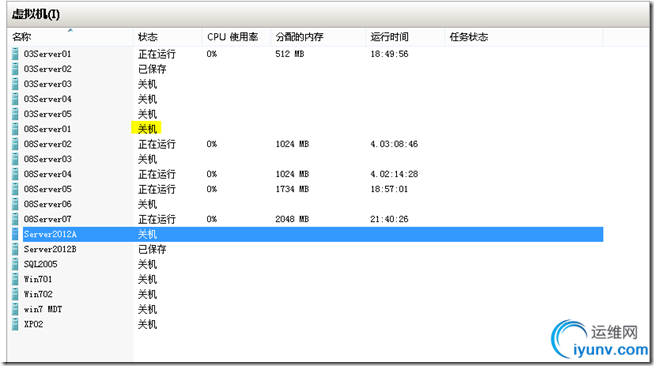Select the 03Server01 virtual machine name
Viewport: 654px width, 366px height.
(x=47, y=54)
